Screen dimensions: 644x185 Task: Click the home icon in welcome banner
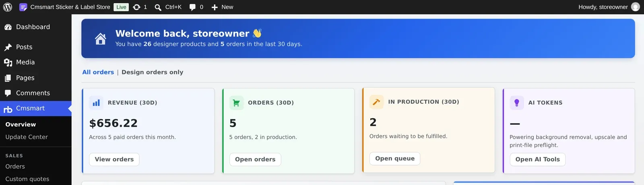pos(101,39)
